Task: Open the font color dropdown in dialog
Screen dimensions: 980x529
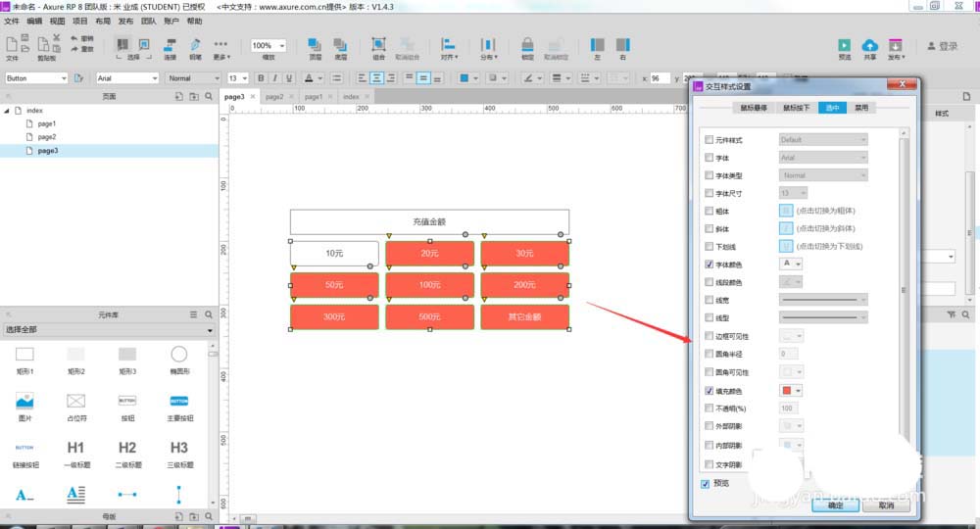Action: point(791,264)
